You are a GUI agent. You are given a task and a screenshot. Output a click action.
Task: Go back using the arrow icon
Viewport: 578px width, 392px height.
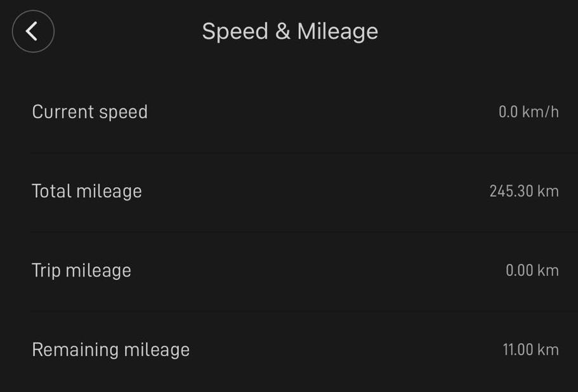(x=33, y=31)
